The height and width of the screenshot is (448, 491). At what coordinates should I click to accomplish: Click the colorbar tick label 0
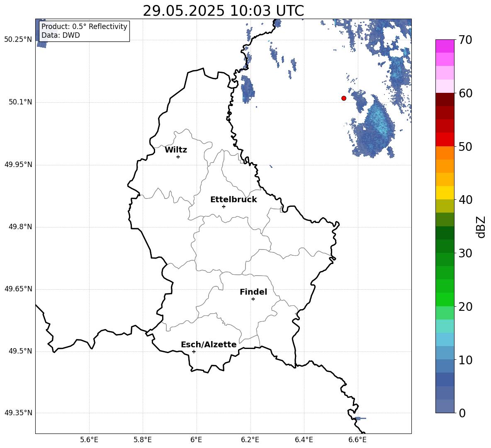(x=462, y=413)
